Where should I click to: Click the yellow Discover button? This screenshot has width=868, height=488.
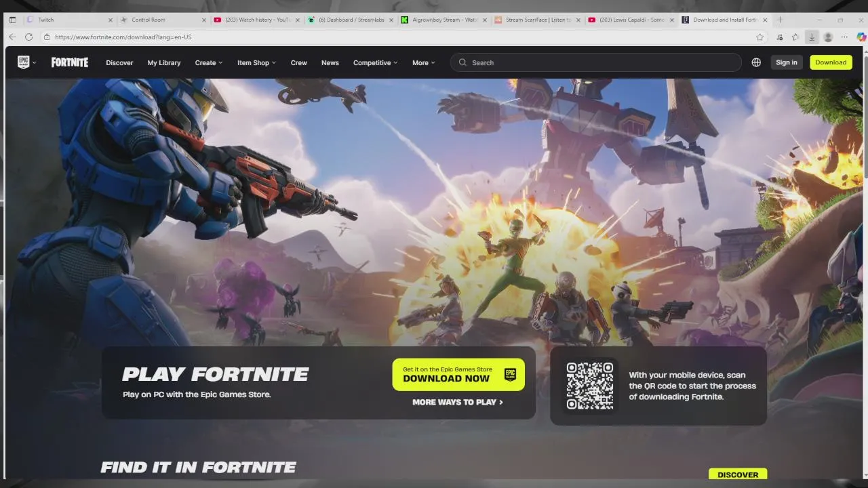tap(738, 474)
